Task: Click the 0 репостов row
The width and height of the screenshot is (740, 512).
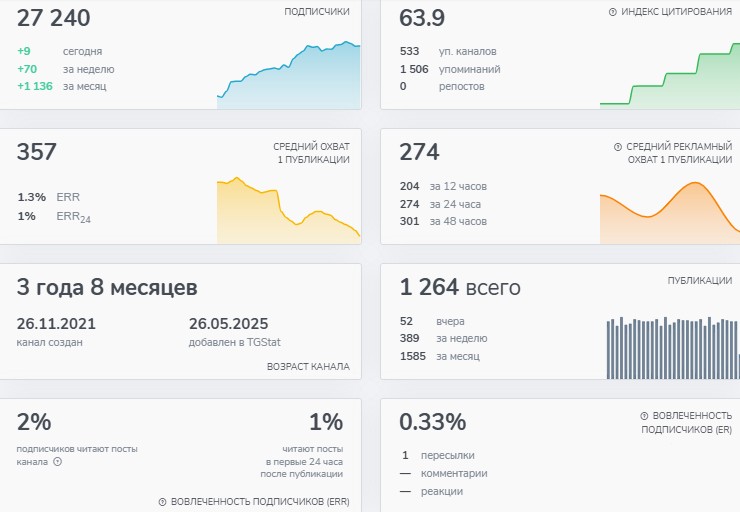Action: click(442, 86)
